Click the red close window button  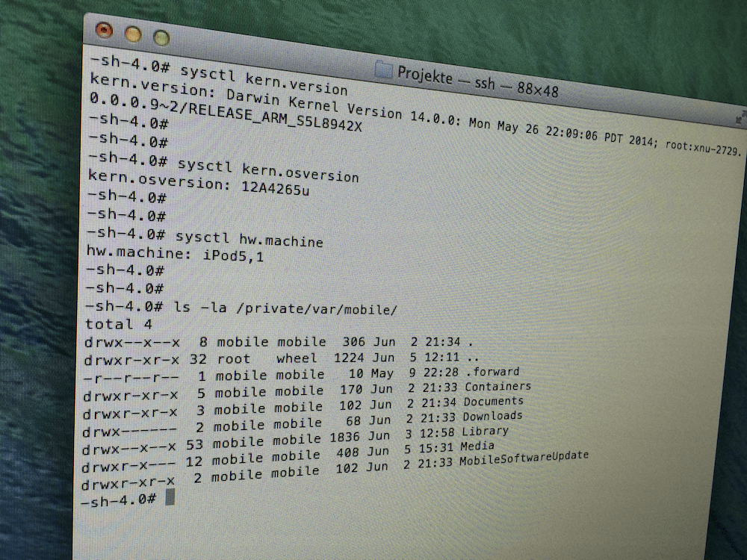(103, 31)
